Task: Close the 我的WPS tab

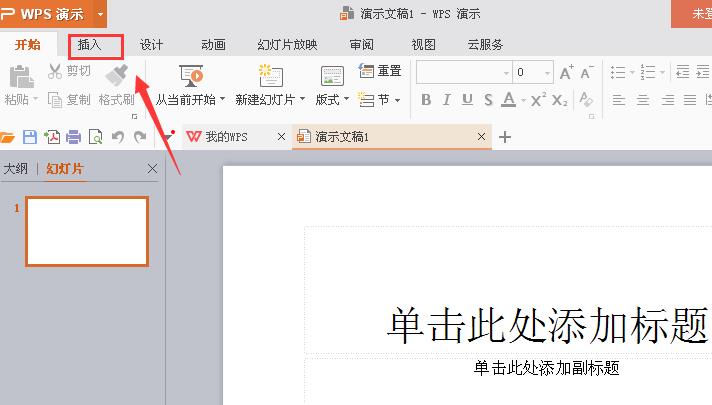Action: point(282,137)
